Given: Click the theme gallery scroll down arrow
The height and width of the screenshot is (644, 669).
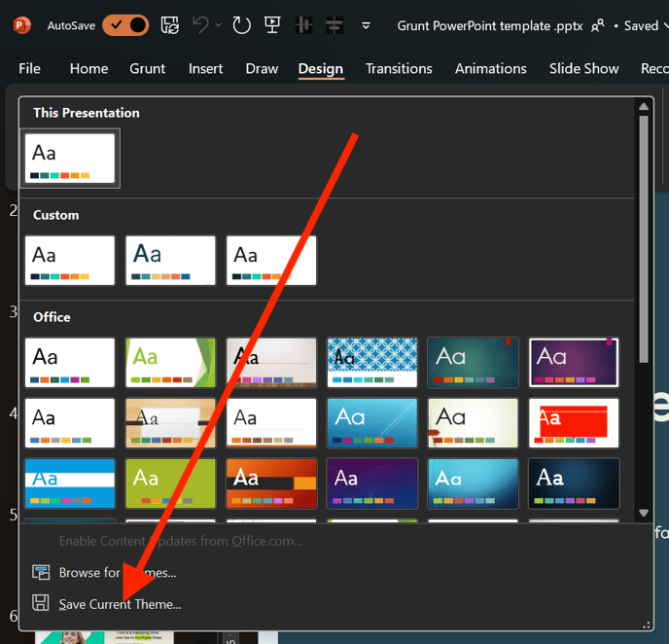Looking at the screenshot, I should click(x=643, y=513).
